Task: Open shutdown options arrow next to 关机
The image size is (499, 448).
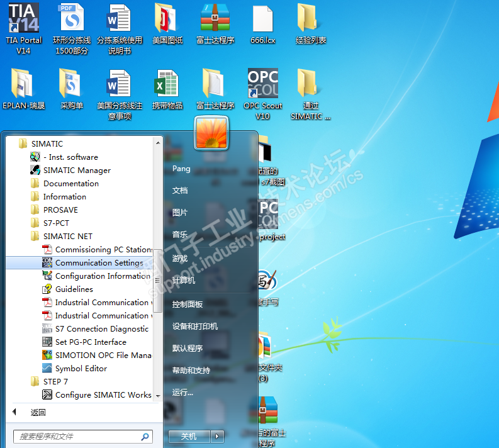Action: pos(217,436)
